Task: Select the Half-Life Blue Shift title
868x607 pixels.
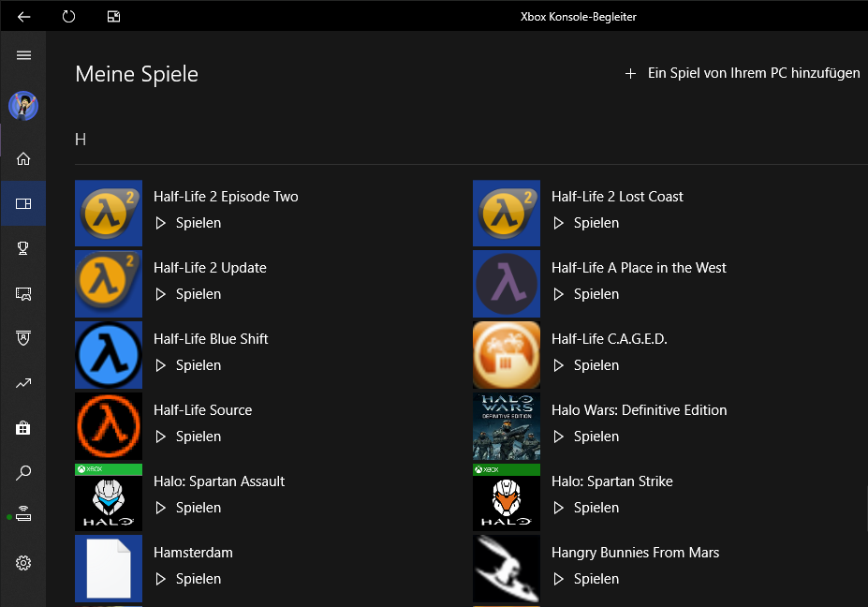Action: tap(211, 339)
